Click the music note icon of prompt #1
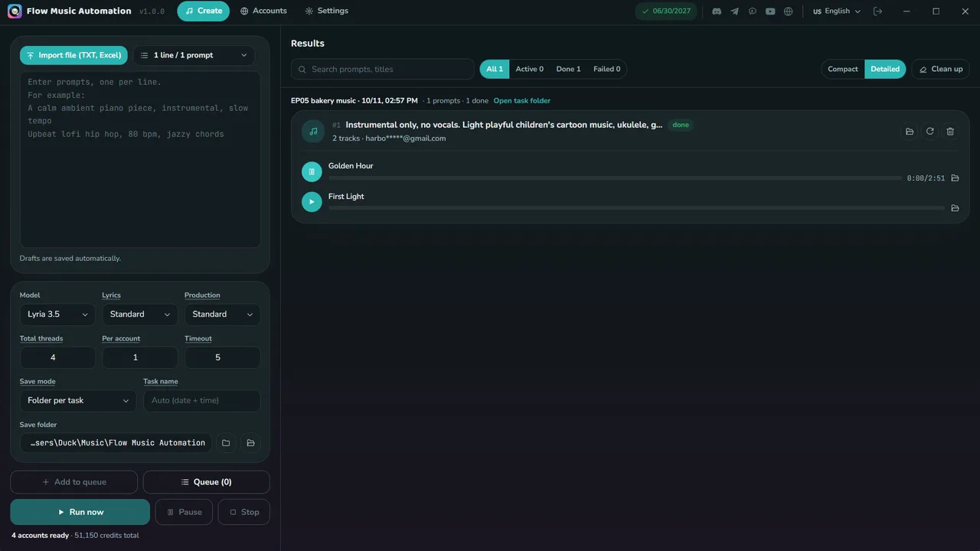The image size is (980, 551). tap(313, 132)
